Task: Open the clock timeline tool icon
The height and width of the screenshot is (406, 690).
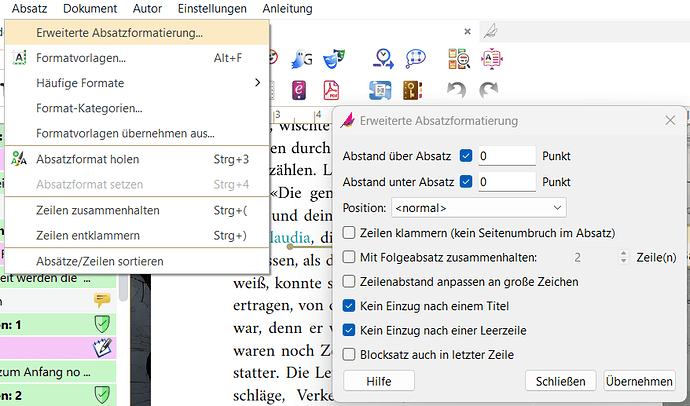Action: [x=383, y=58]
